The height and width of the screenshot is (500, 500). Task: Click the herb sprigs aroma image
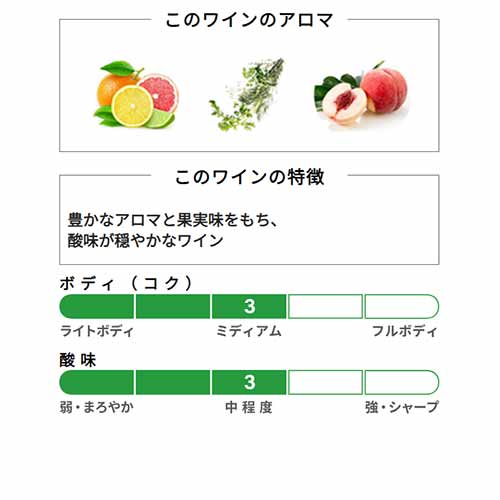247,95
